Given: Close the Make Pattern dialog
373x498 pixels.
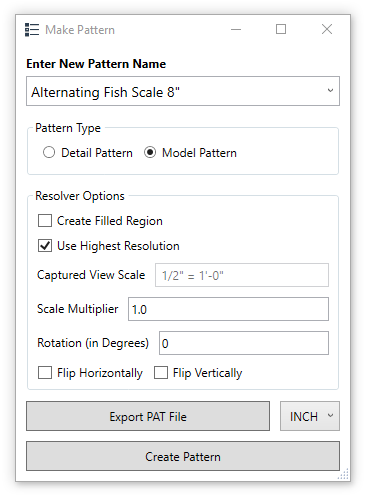Looking at the screenshot, I should tap(327, 29).
